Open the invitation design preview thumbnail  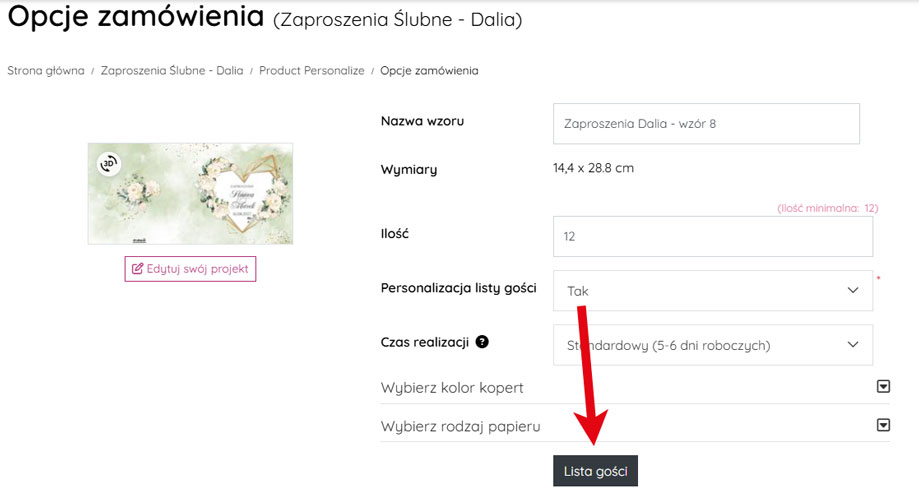[190, 194]
